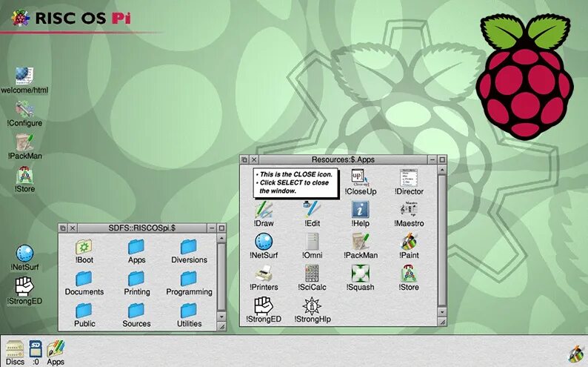Screen dimensions: 588x367
Task: Click the Resources:$.Apps window title bar
Action: pos(343,159)
